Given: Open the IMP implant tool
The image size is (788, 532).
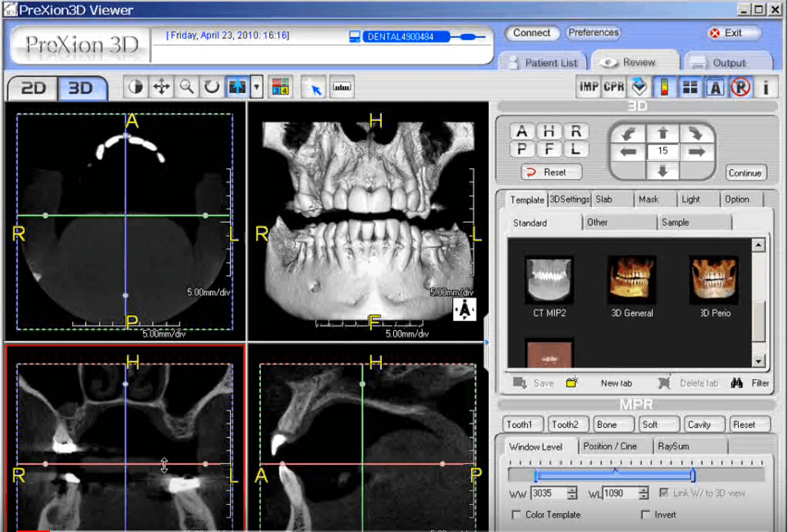Looking at the screenshot, I should pos(588,87).
